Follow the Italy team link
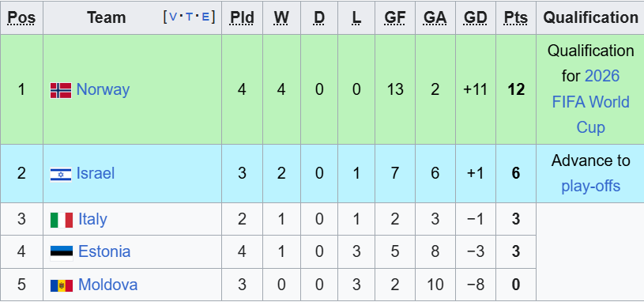This screenshot has width=644, height=302. [92, 219]
